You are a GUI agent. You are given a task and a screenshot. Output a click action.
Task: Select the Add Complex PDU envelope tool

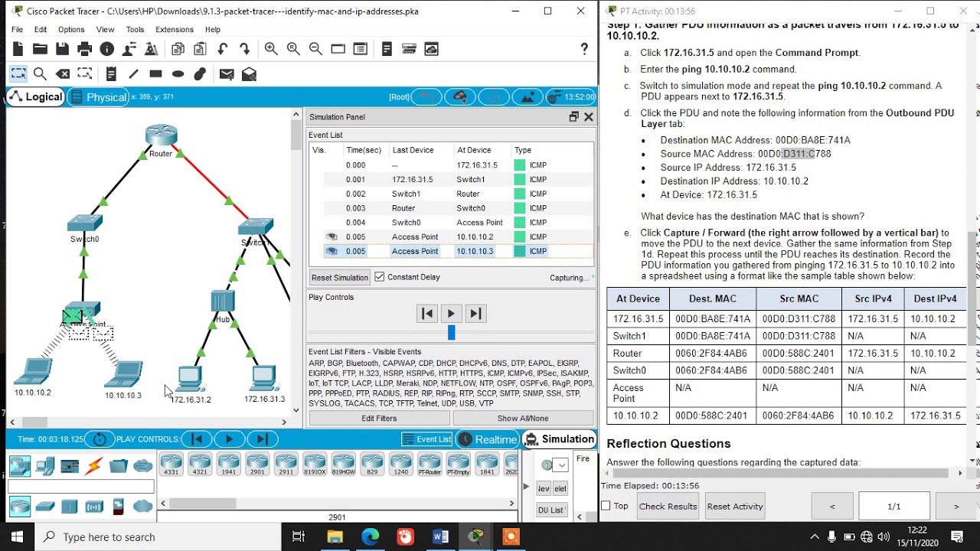pos(249,74)
